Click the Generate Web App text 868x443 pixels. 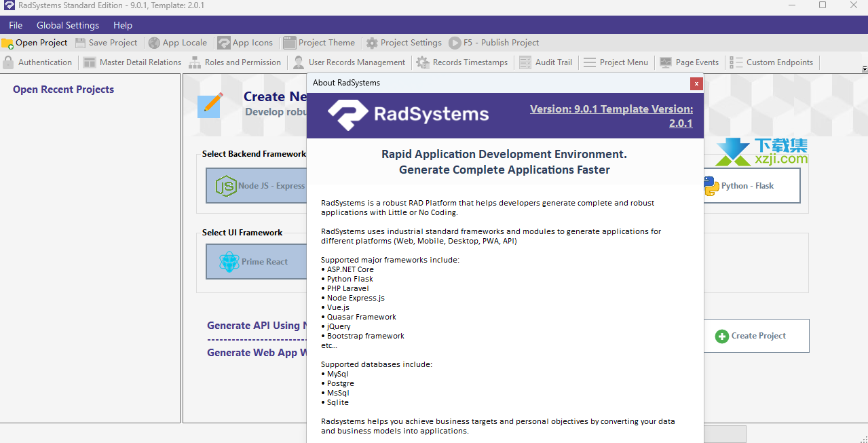point(257,353)
